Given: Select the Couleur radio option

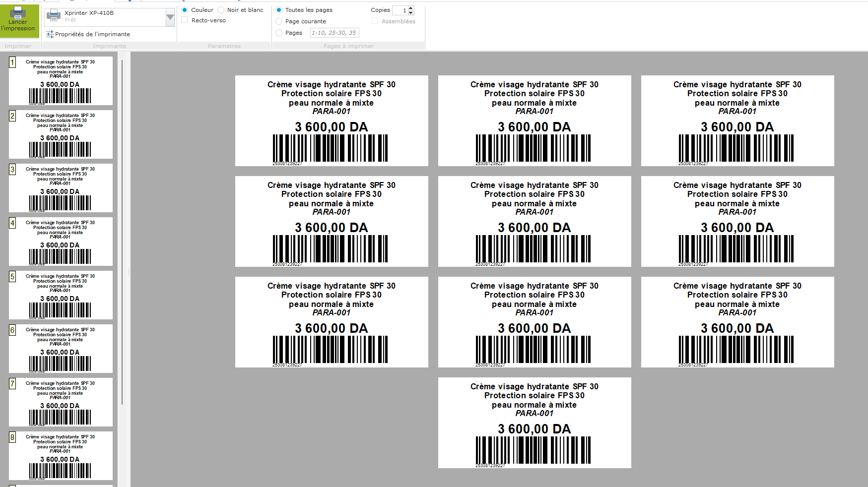Looking at the screenshot, I should pos(185,10).
